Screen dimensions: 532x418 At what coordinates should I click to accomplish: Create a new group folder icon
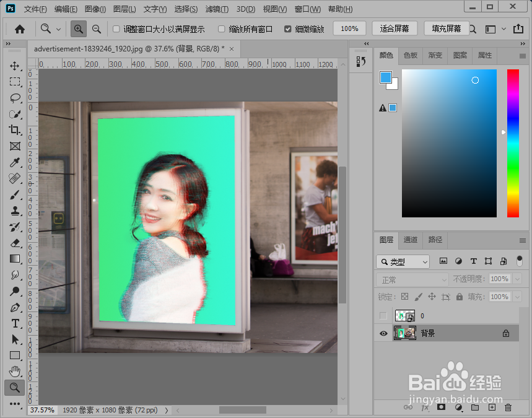[x=475, y=407]
